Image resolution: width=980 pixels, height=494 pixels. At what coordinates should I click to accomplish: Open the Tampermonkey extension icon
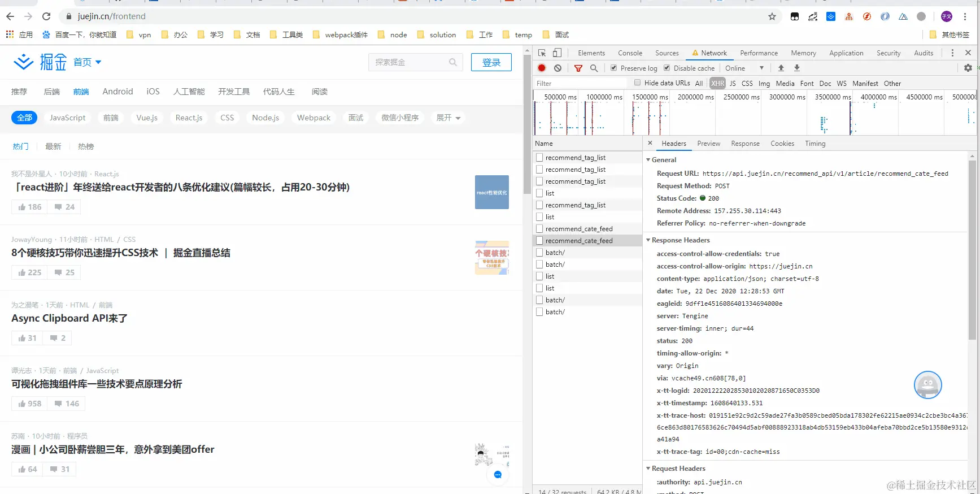(x=795, y=16)
